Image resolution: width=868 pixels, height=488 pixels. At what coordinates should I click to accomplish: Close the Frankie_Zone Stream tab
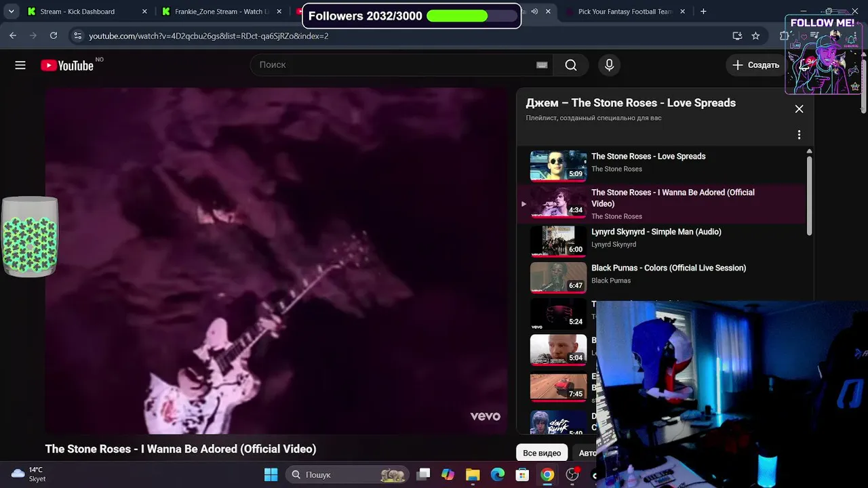click(279, 12)
